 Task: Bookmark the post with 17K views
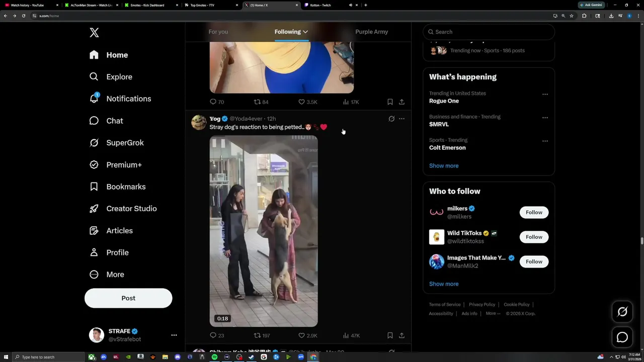point(390,102)
